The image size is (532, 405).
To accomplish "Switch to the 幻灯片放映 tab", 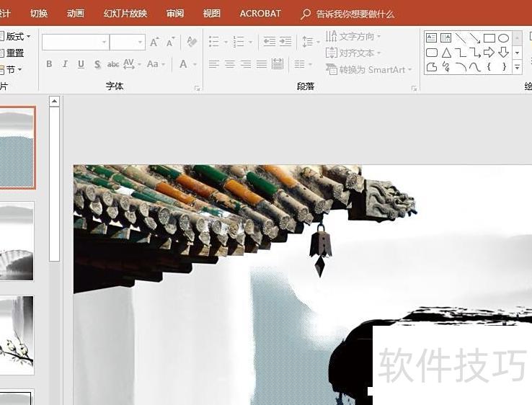I will (x=125, y=14).
